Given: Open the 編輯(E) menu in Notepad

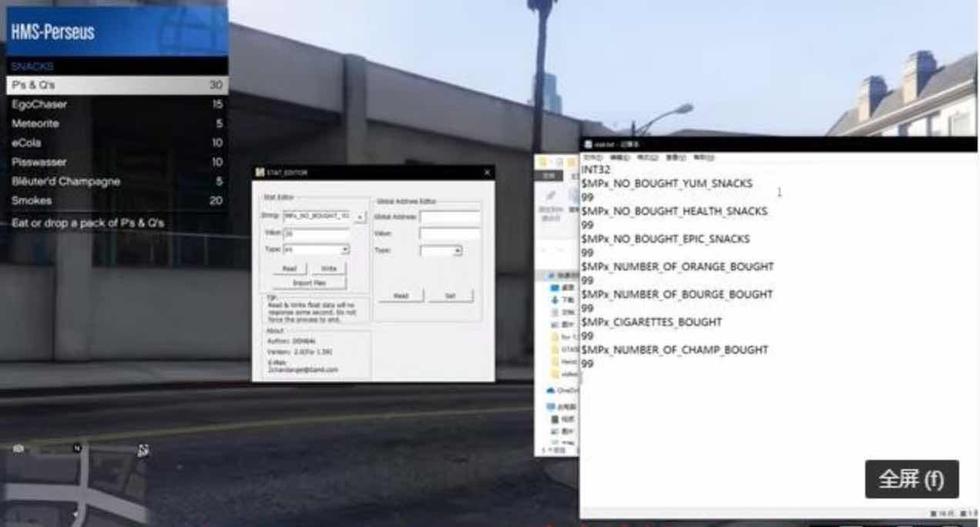Looking at the screenshot, I should tap(621, 157).
